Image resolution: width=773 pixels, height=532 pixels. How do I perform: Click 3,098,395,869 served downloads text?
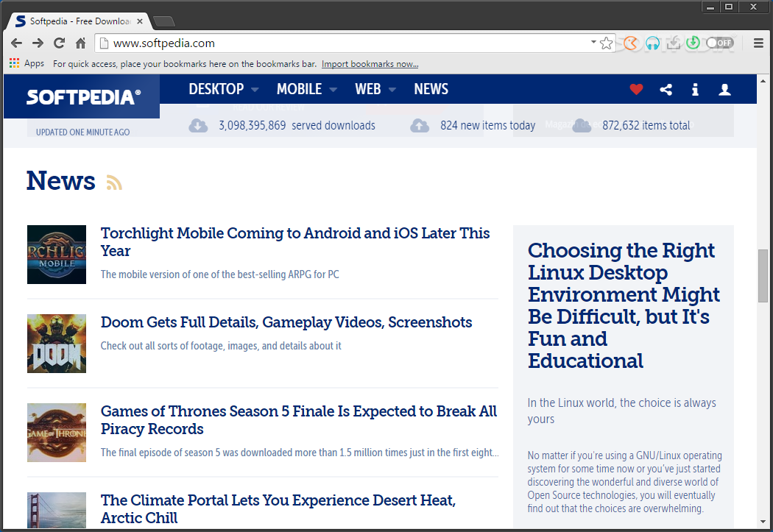[x=297, y=126]
